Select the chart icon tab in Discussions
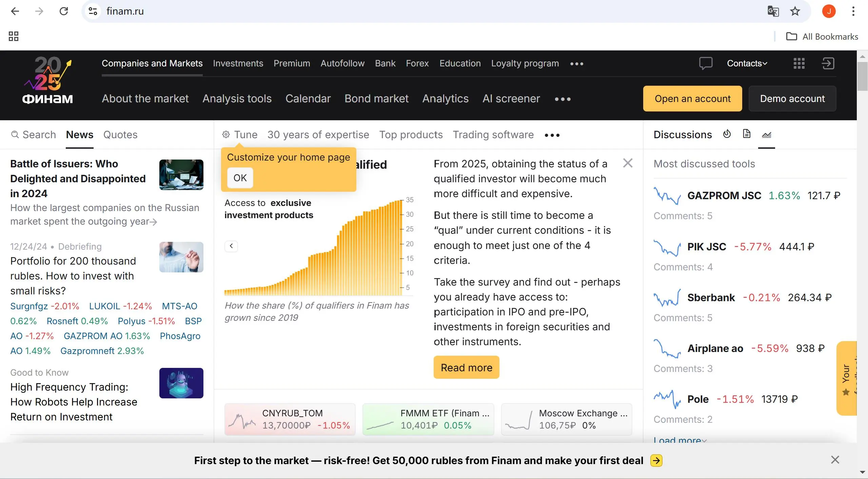868x479 pixels. (766, 135)
